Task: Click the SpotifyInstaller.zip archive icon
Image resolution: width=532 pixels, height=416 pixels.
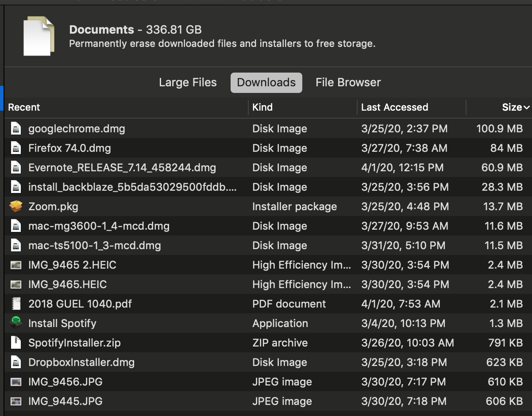Action: click(16, 343)
